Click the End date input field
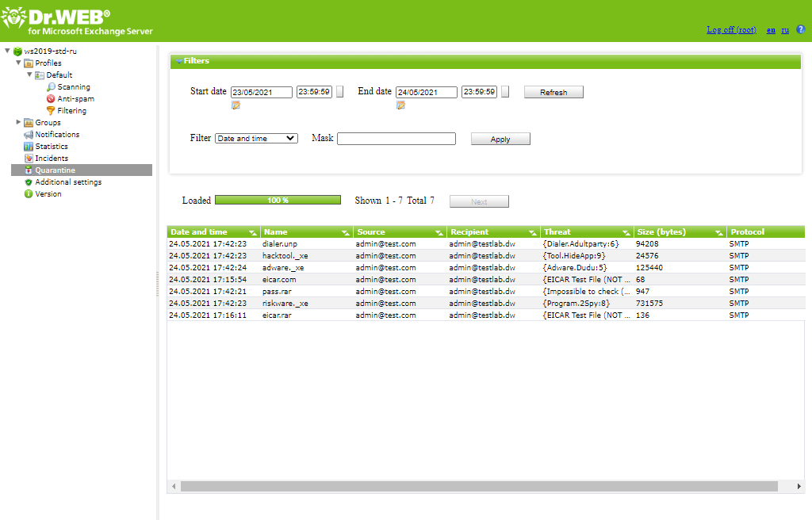 (427, 92)
